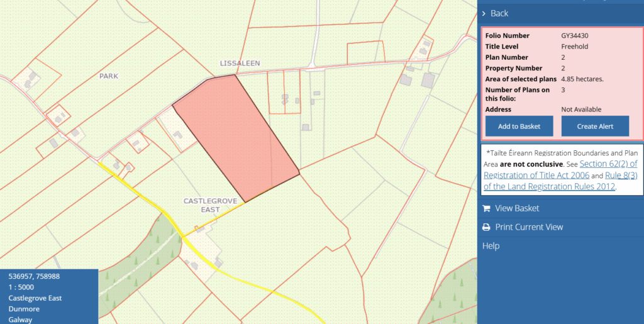Click the Freehold title level value
Image resolution: width=644 pixels, height=324 pixels.
click(x=575, y=47)
